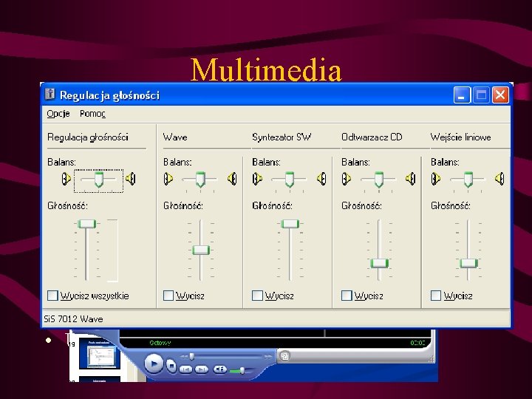532x399 pixels.
Task: Click the SiS 7012 Wave status bar text
Action: click(x=73, y=319)
